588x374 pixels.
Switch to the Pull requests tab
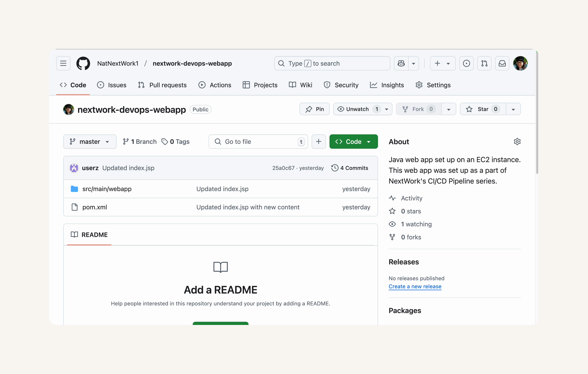coord(162,85)
